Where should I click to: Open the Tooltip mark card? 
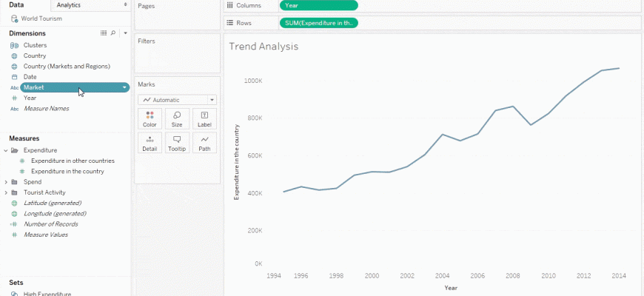click(177, 143)
